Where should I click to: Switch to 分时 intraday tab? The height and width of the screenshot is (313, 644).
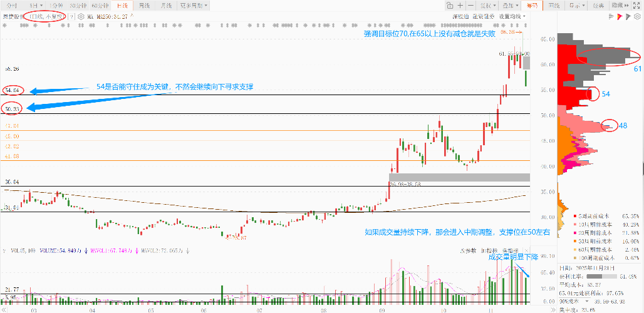pyautogui.click(x=13, y=6)
